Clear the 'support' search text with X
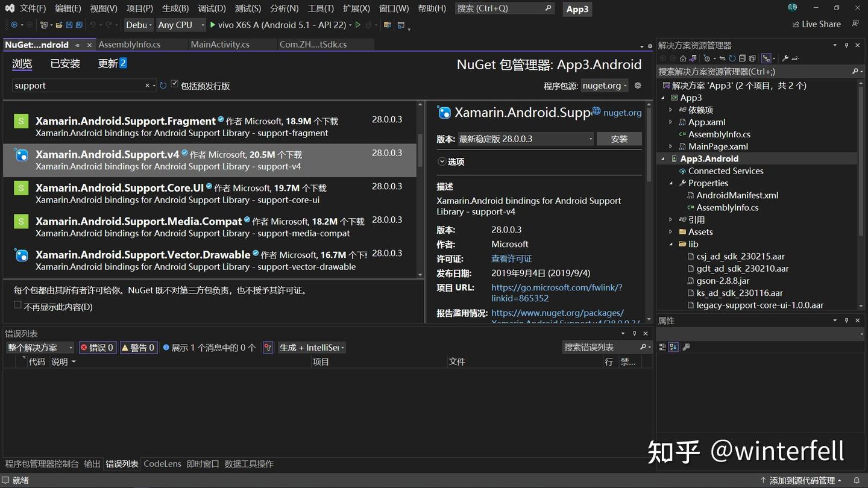 (147, 86)
